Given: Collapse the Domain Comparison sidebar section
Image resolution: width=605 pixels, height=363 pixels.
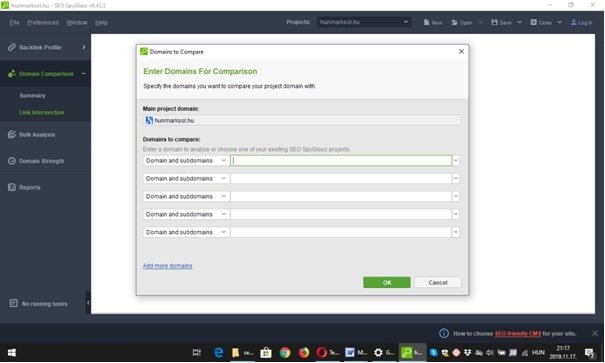Looking at the screenshot, I should click(84, 73).
